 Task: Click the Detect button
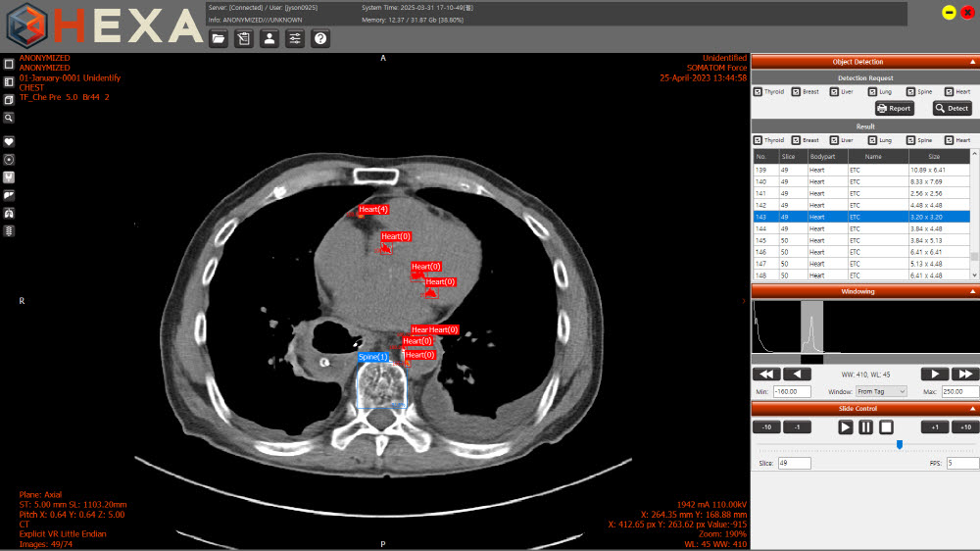(x=952, y=109)
